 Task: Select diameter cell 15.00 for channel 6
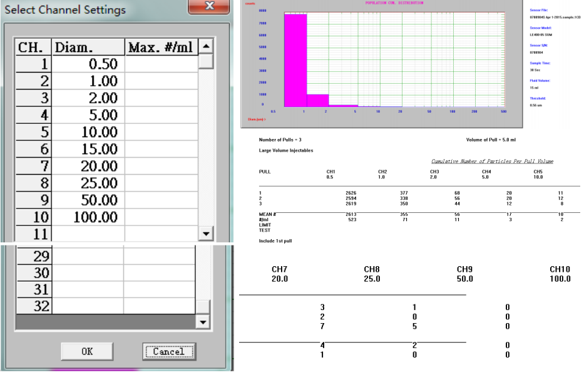pyautogui.click(x=88, y=149)
